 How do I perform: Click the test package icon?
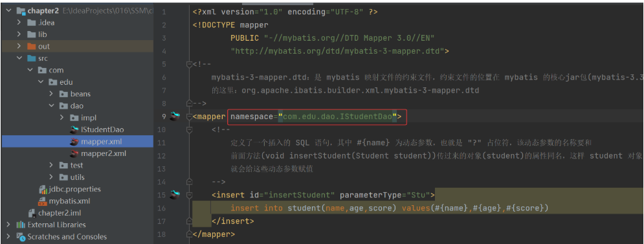click(x=63, y=165)
